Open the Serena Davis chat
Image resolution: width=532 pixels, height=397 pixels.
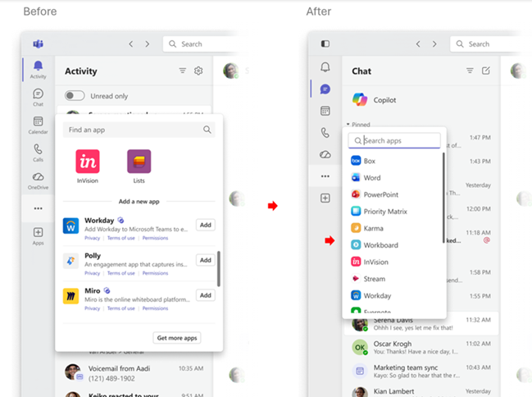click(421, 324)
